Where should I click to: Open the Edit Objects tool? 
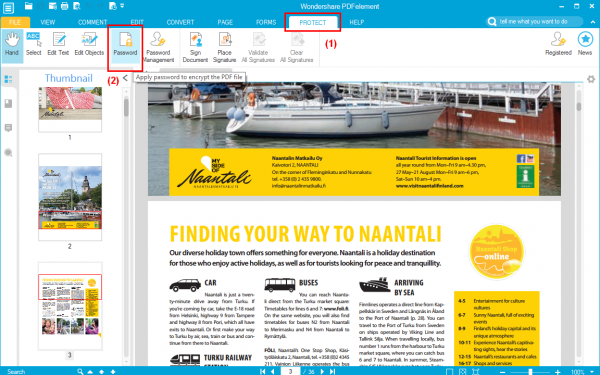[89, 44]
